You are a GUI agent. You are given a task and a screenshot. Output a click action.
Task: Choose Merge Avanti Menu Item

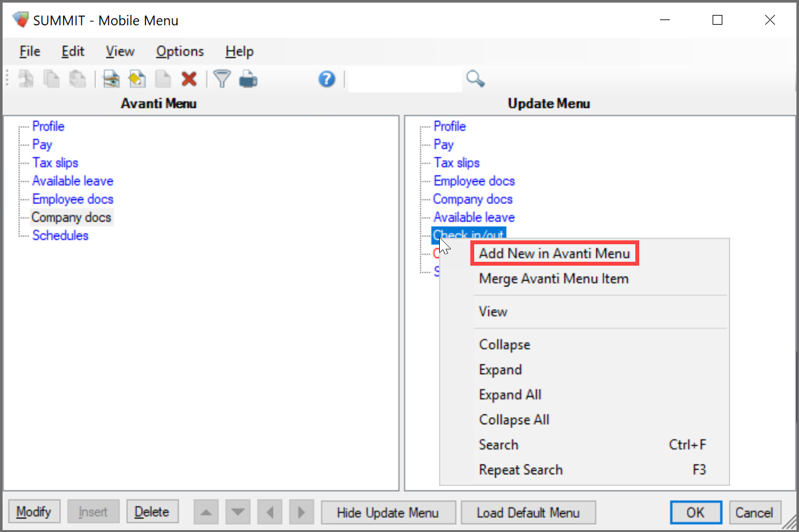tap(553, 279)
